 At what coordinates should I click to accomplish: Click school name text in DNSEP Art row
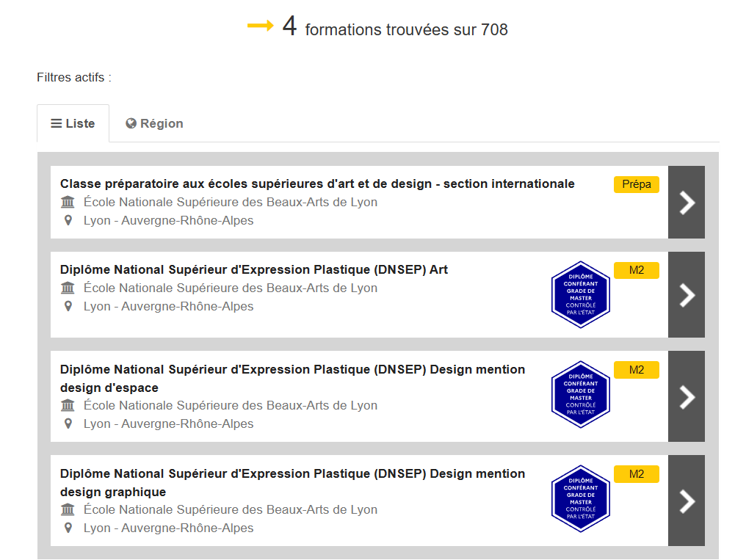[231, 288]
